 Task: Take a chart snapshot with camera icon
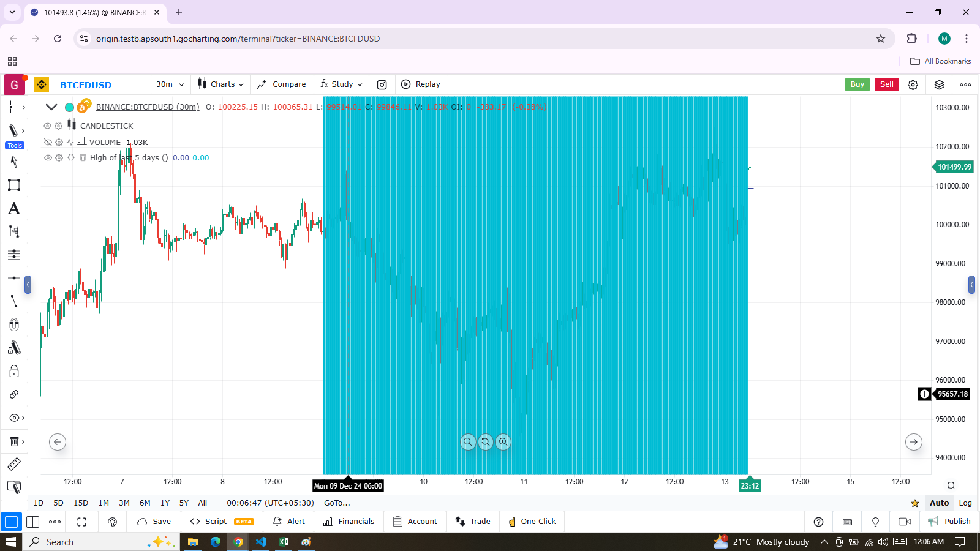[382, 84]
